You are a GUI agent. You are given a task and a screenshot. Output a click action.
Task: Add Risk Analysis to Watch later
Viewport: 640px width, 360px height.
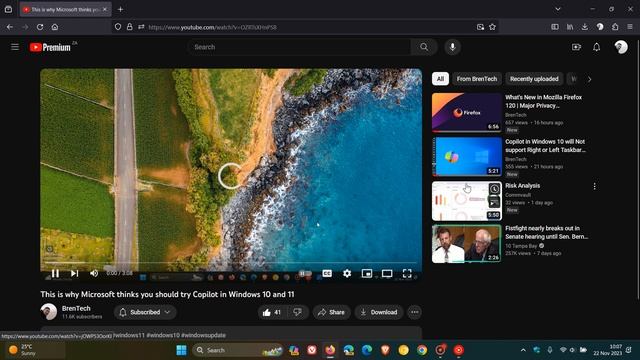494,189
